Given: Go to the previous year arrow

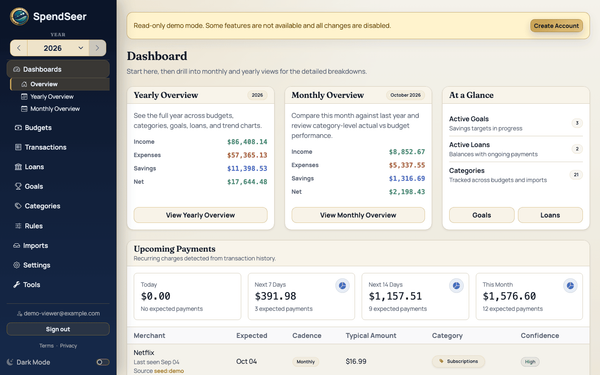Looking at the screenshot, I should pos(19,48).
